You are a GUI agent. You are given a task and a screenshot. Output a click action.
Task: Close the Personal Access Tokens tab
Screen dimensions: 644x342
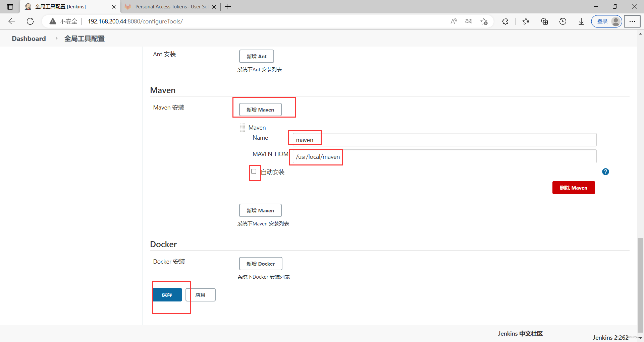pos(214,7)
